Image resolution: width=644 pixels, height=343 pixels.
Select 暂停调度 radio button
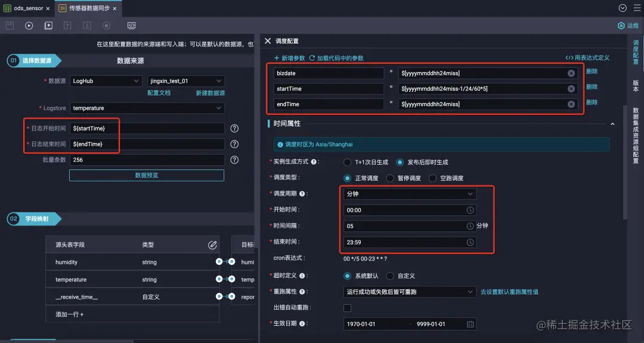pos(390,178)
